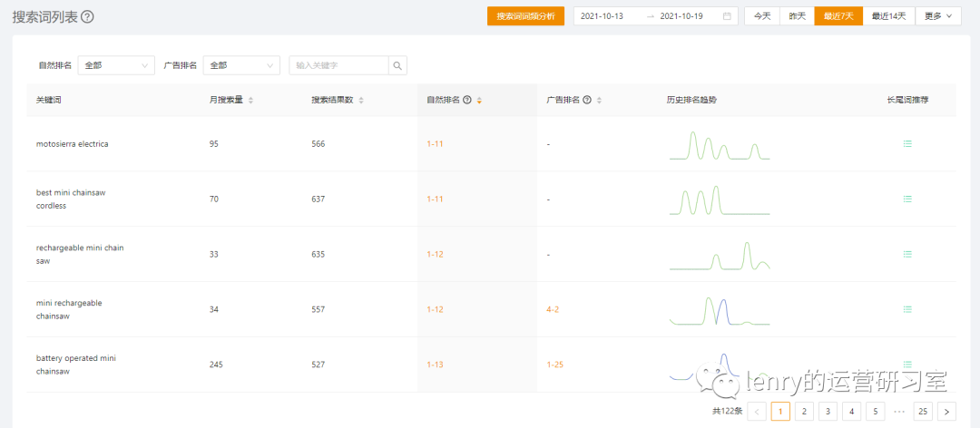The height and width of the screenshot is (428, 980).
Task: Click keyword mini rechargeable chainsaw
Action: point(69,309)
